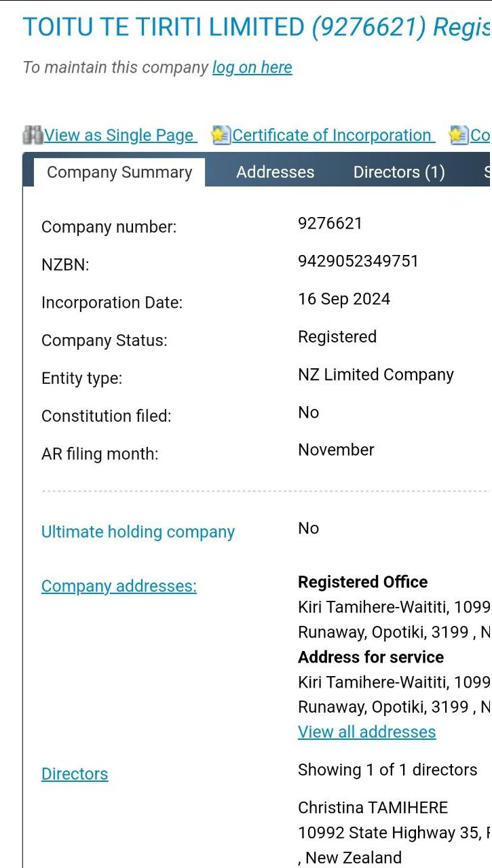Viewport: 492px width, 868px height.
Task: Open the View as Single Page link
Action: [x=119, y=136]
